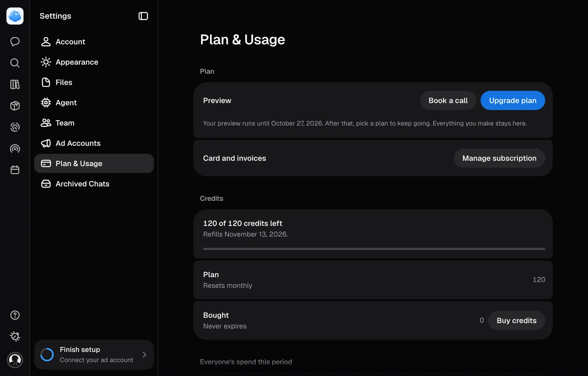Open Agent settings
Screen dimensions: 588x376
(x=94, y=103)
